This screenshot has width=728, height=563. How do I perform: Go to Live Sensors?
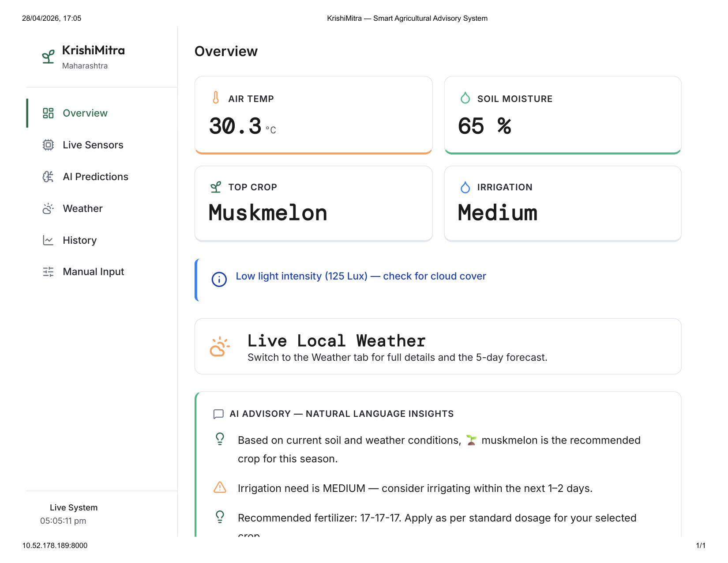click(102, 145)
